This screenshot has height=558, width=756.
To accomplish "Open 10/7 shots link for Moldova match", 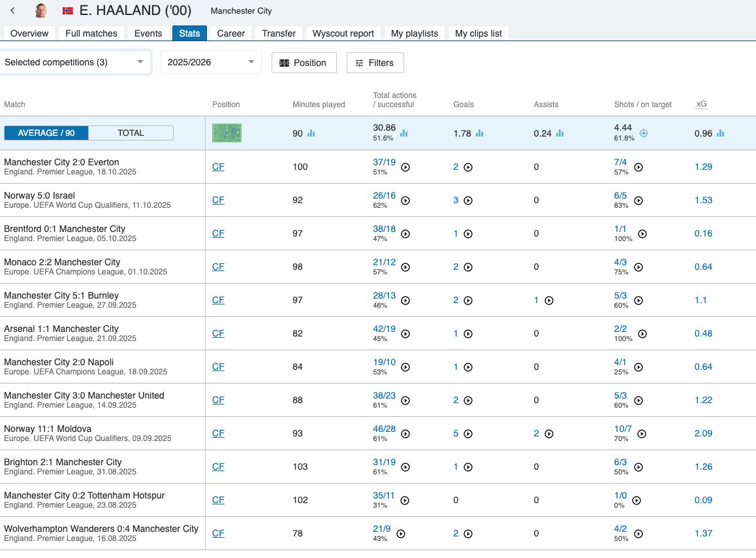I will tap(623, 429).
